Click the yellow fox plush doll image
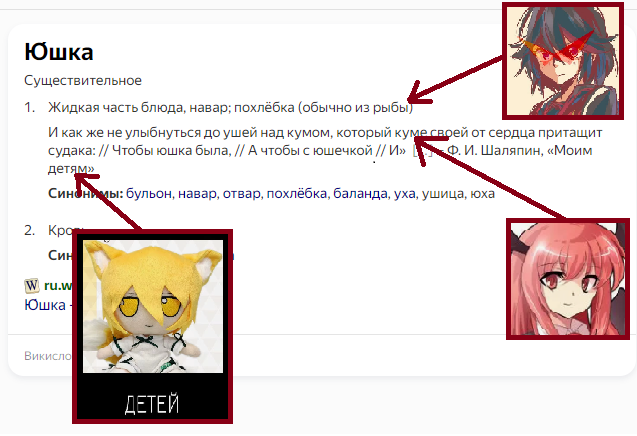Viewport: 637px width, 436px height. point(153,306)
